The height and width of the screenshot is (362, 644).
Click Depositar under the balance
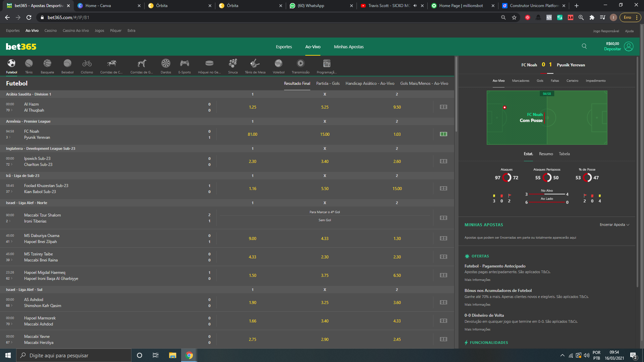(612, 49)
